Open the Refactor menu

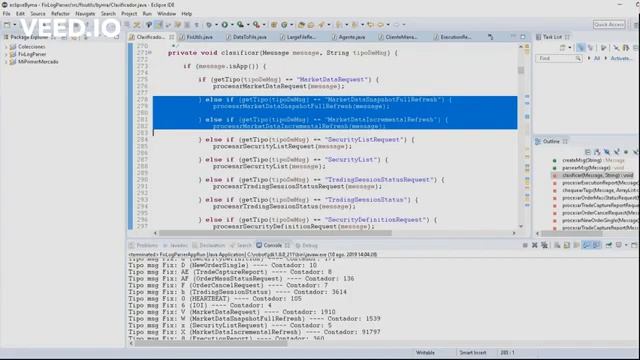[x=60, y=13]
